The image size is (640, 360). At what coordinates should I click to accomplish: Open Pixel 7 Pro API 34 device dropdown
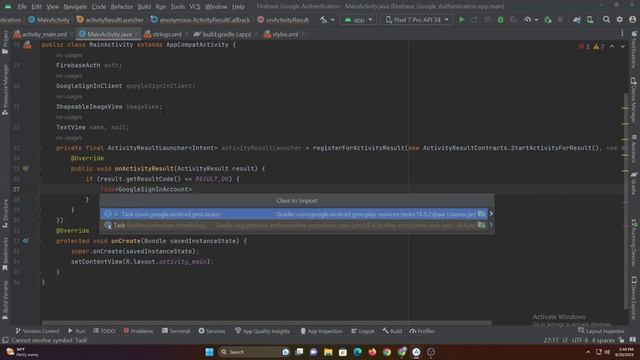click(417, 20)
